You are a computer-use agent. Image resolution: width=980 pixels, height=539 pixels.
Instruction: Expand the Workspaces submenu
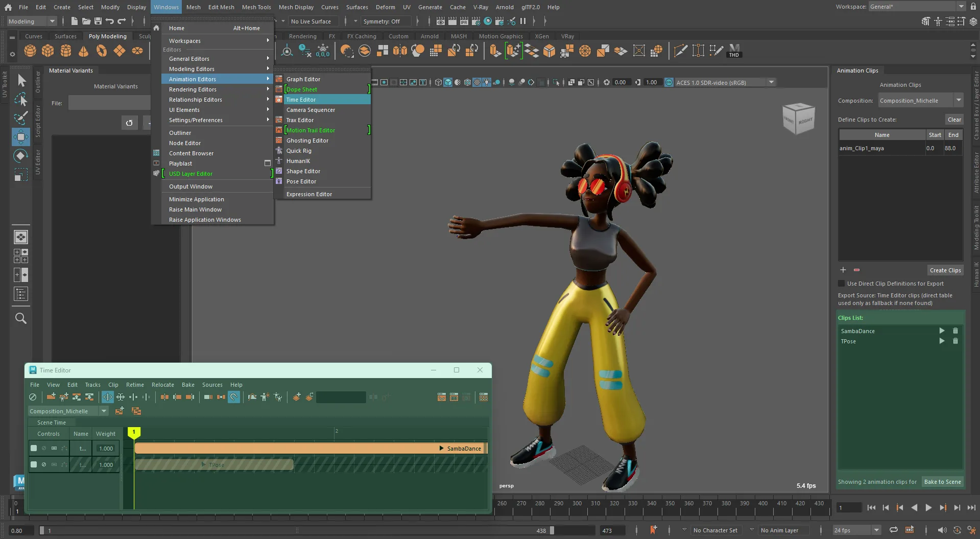[218, 41]
